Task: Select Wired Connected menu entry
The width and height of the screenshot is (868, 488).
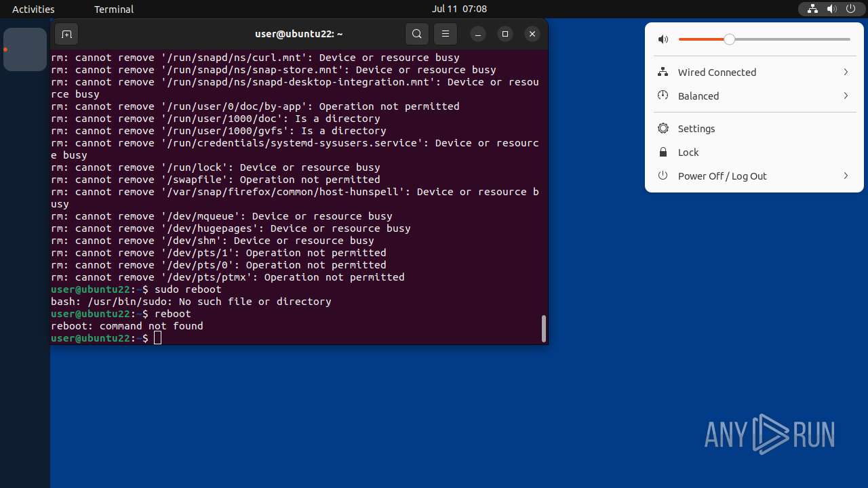Action: [754, 72]
